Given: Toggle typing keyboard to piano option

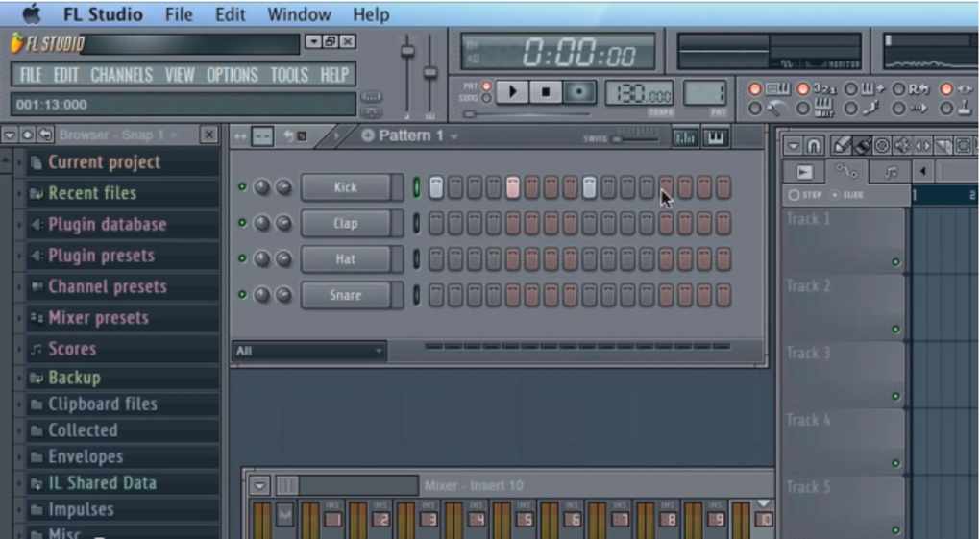Looking at the screenshot, I should click(755, 88).
